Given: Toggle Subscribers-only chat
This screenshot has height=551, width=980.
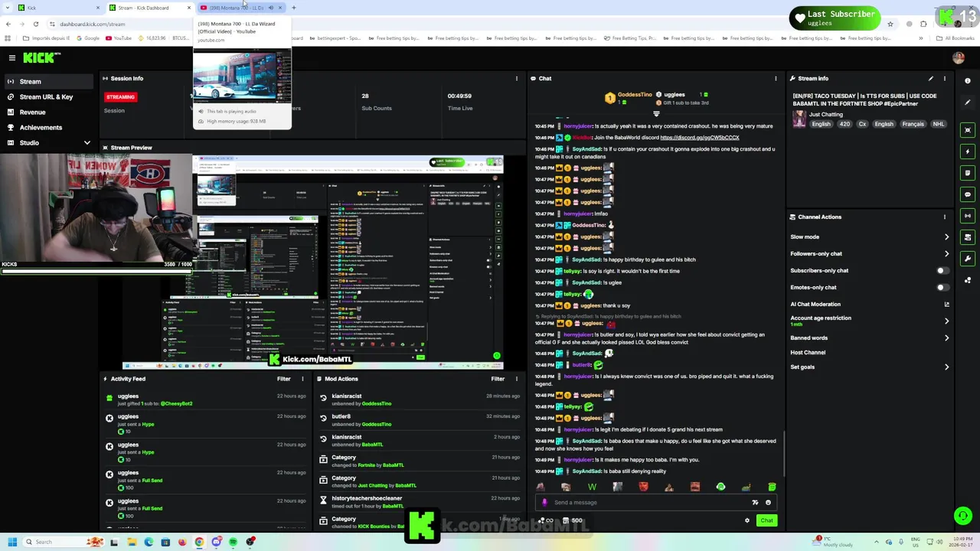Looking at the screenshot, I should coord(943,270).
